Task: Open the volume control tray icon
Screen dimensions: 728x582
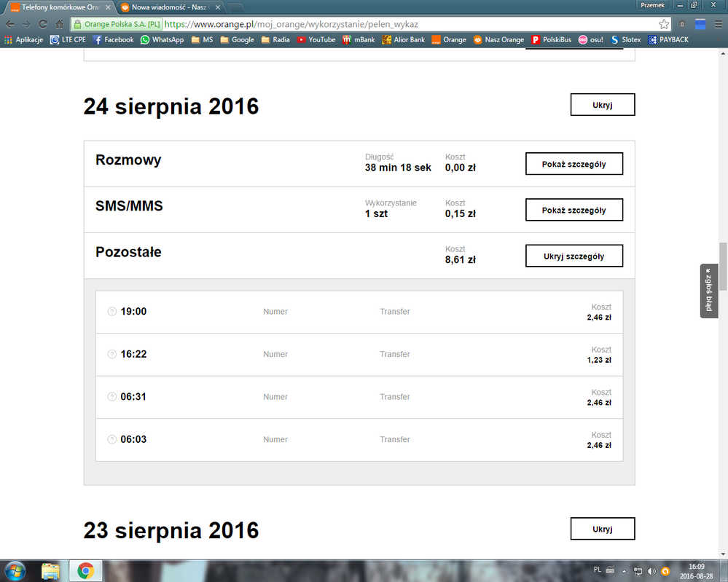Action: [x=652, y=571]
